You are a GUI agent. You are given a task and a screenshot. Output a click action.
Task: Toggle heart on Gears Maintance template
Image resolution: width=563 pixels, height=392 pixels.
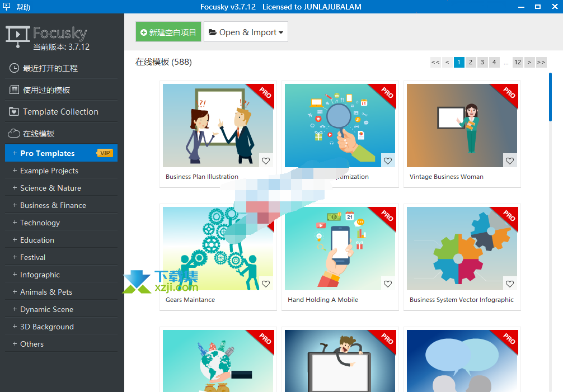pyautogui.click(x=266, y=284)
